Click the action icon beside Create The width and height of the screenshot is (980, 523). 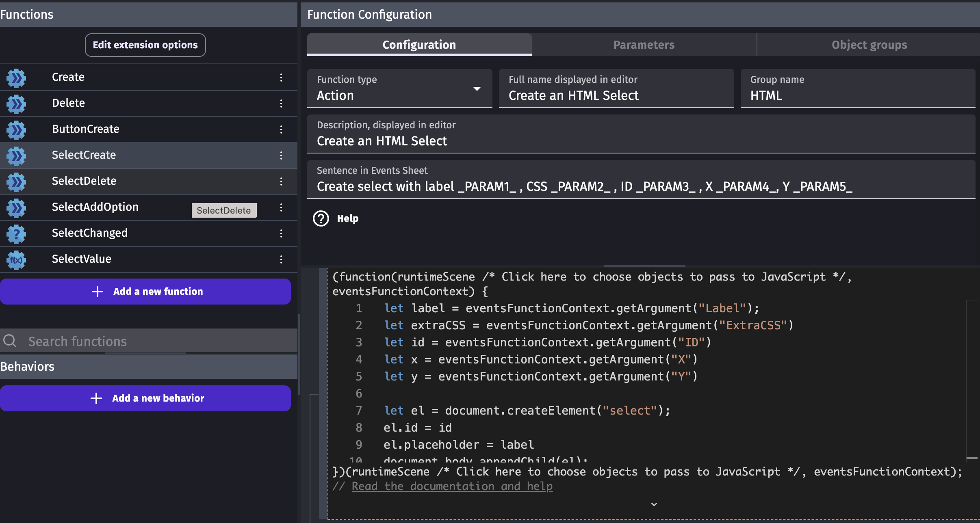click(16, 78)
